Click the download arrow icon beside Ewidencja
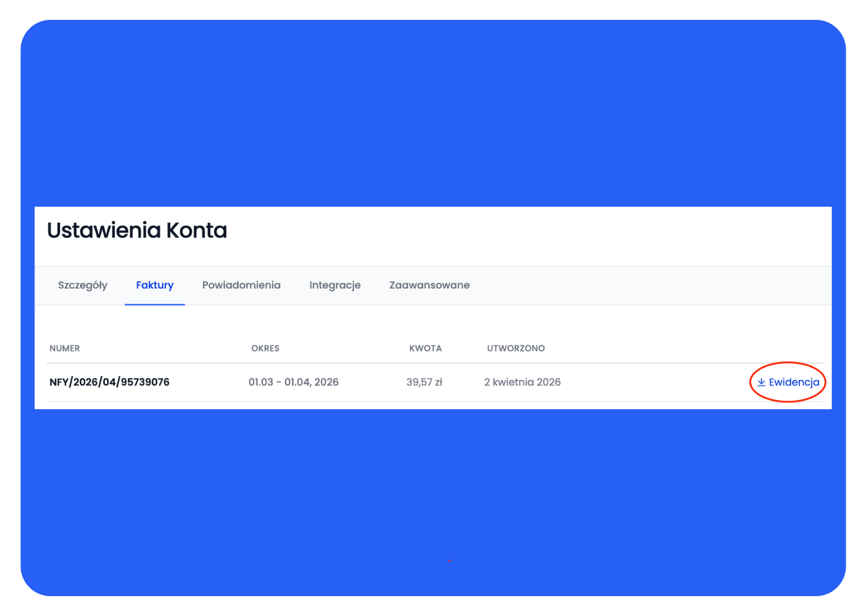This screenshot has height=616, width=866. tap(761, 383)
